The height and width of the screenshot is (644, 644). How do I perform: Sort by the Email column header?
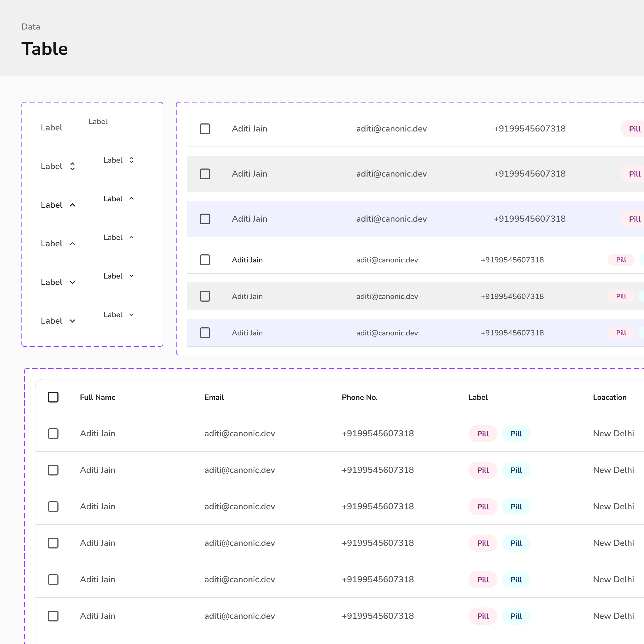point(214,397)
